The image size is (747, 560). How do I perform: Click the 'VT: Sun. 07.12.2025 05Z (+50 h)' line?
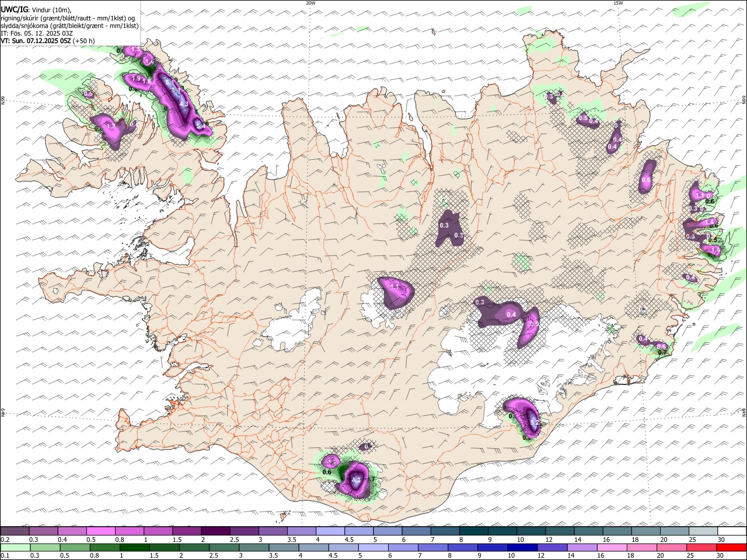(x=48, y=41)
